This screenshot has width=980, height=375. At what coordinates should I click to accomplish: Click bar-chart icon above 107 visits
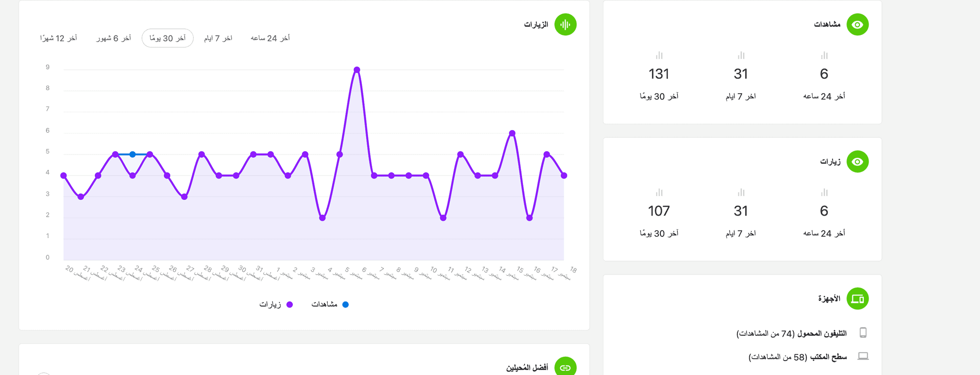click(x=659, y=192)
